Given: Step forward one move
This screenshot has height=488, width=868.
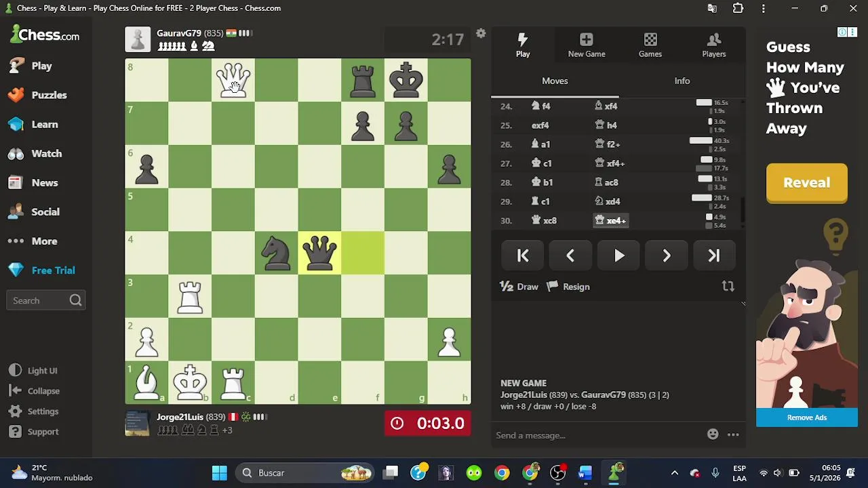Looking at the screenshot, I should 666,256.
